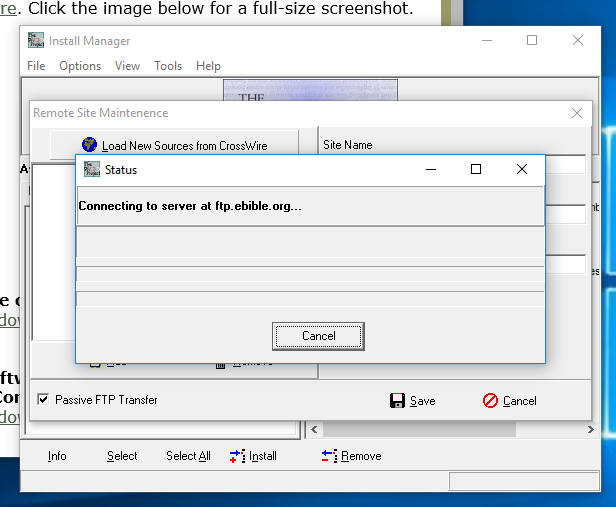Screen dimensions: 616x507
Task: Open the File menu
Action: point(36,66)
